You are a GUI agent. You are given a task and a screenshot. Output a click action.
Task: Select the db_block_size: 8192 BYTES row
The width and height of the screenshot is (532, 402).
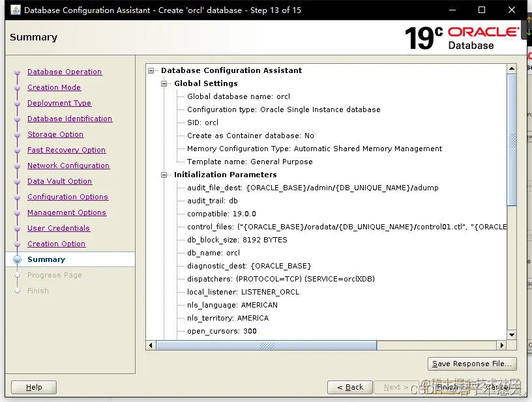[x=237, y=240]
